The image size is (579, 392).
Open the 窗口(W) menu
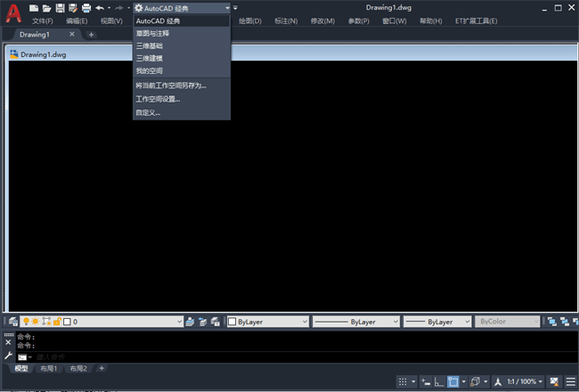pyautogui.click(x=395, y=21)
